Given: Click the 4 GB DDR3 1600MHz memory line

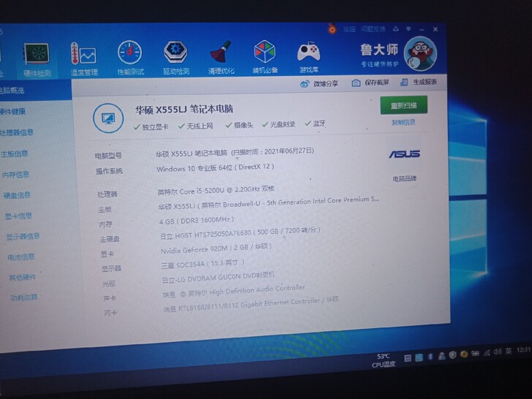Looking at the screenshot, I should click(x=197, y=221).
